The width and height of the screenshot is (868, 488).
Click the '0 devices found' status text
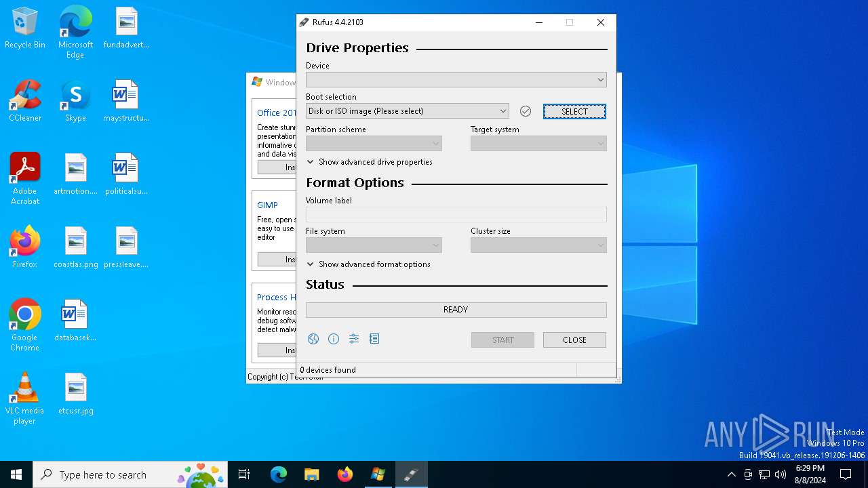[328, 370]
